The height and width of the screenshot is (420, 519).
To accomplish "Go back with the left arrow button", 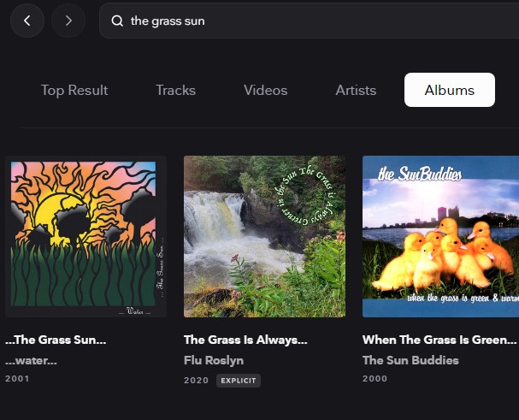I will (27, 21).
